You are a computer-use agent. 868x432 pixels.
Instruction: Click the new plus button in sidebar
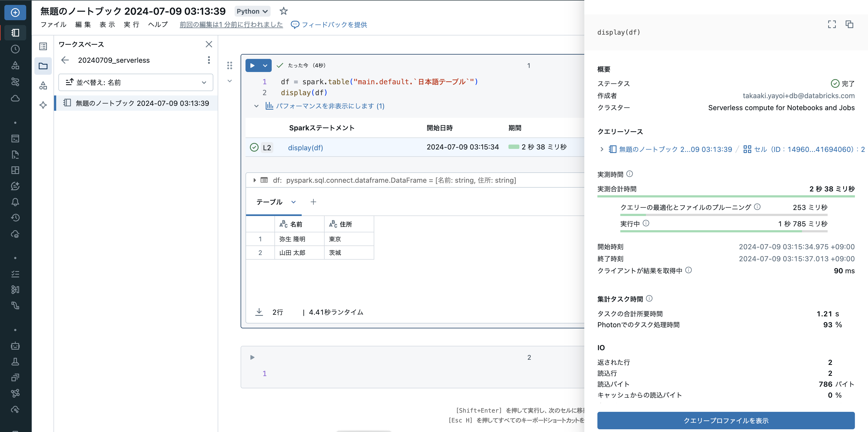coord(15,13)
